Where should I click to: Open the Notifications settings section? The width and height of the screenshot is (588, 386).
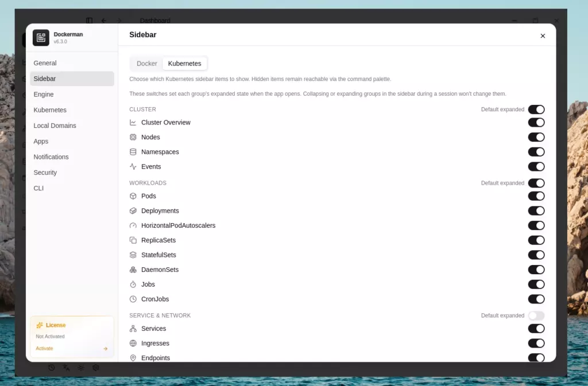[x=72, y=157]
